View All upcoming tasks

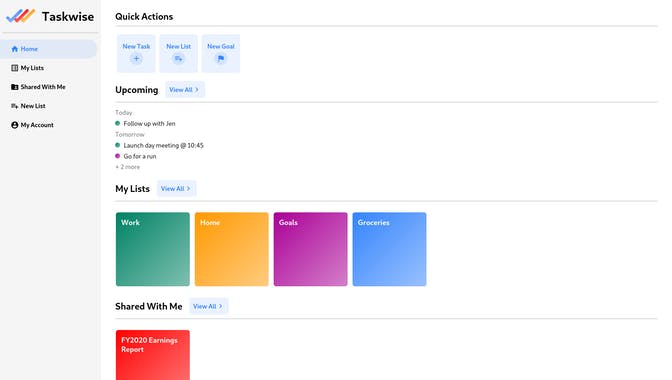pos(185,90)
